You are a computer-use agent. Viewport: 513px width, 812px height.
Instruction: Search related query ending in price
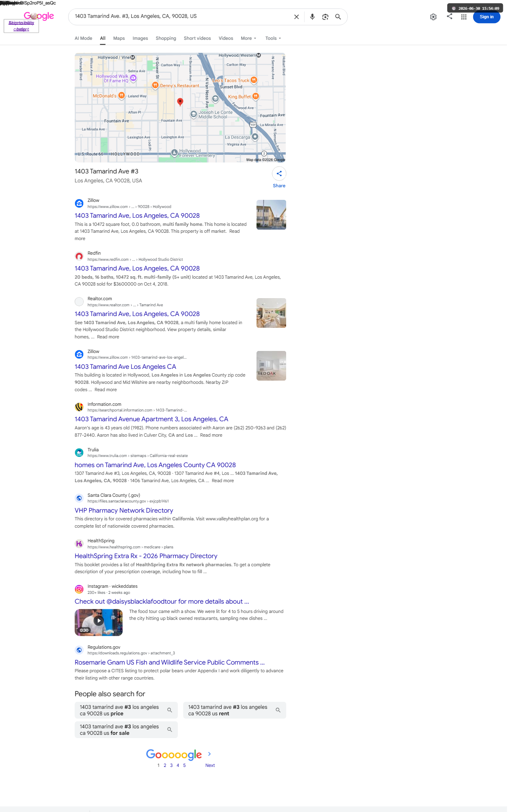coord(126,710)
